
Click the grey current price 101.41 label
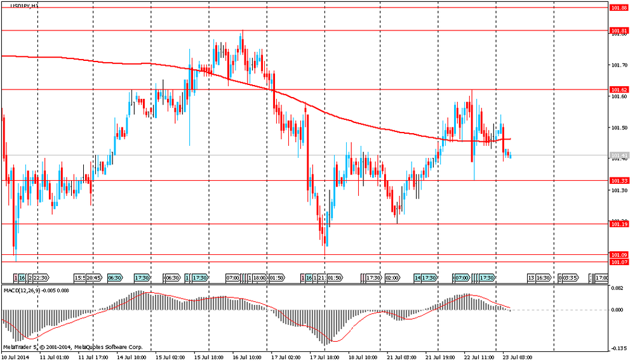618,155
